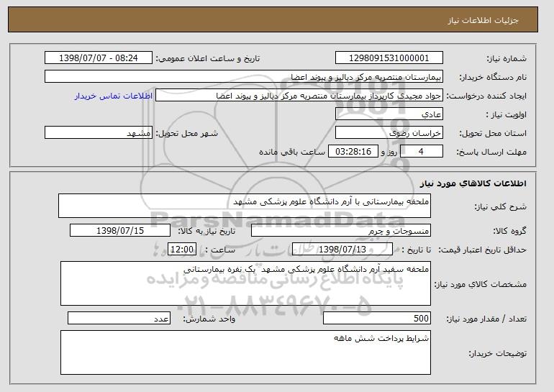Select the section heading اطلاعات کالاهای مورد نیاز
This screenshot has width=554, height=392.
[473, 183]
